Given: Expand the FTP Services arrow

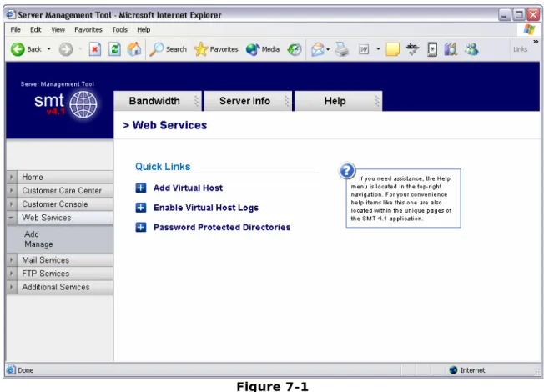Looking at the screenshot, I should [x=12, y=274].
